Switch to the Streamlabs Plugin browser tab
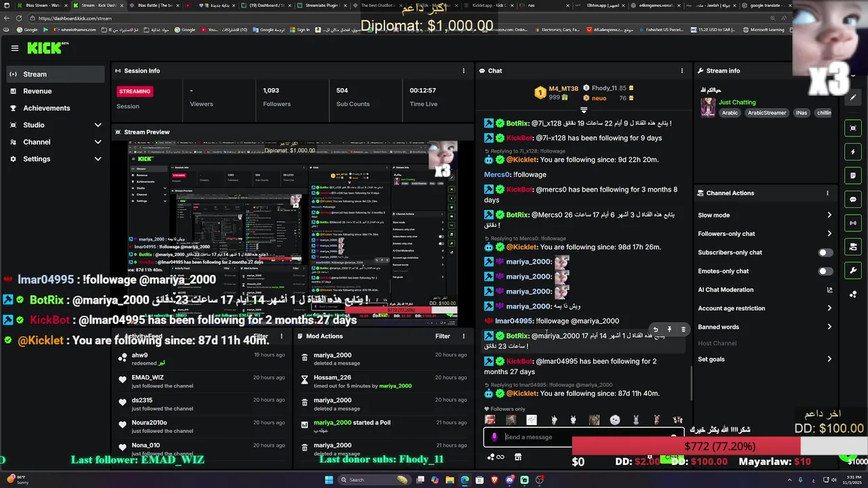The image size is (868, 488). (x=323, y=5)
